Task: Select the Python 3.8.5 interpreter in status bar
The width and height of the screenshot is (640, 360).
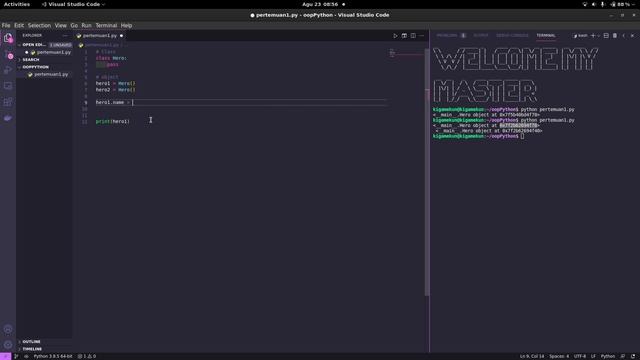Action: (x=53, y=356)
